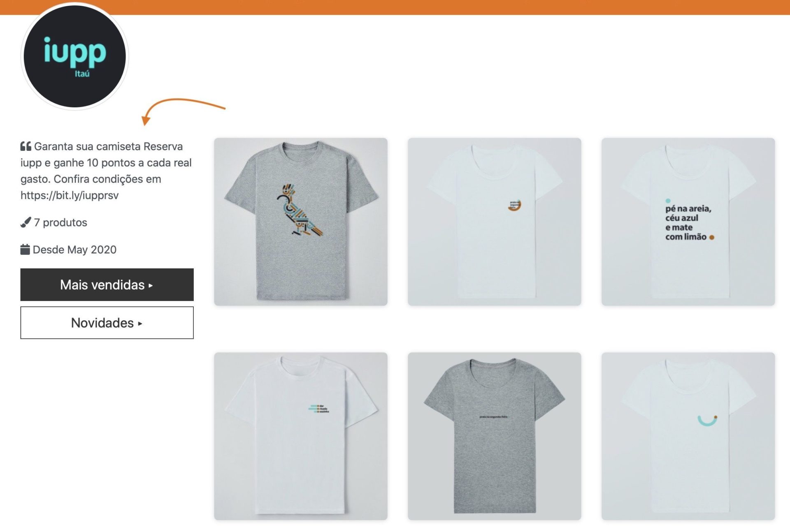Click the teal smile logo on shirt
Image resolution: width=790 pixels, height=532 pixels.
tap(708, 421)
